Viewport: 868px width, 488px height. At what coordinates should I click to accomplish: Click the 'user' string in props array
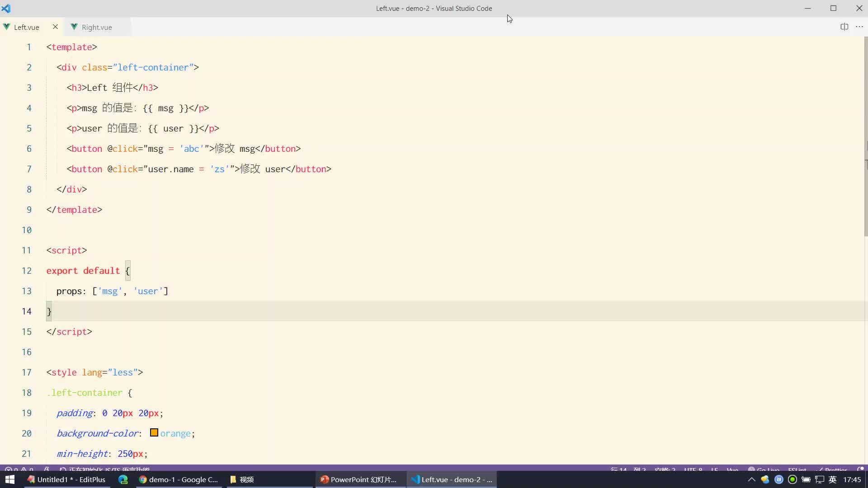(x=148, y=291)
